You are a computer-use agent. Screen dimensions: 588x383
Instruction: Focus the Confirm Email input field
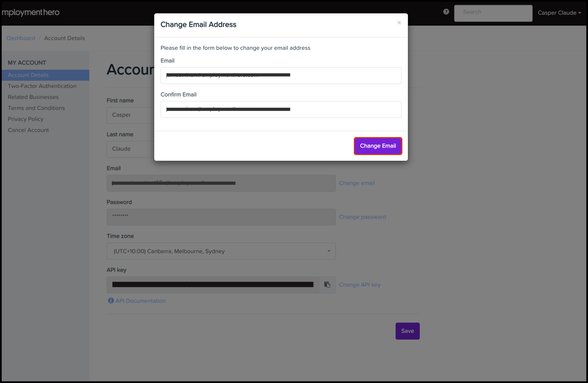pos(281,110)
